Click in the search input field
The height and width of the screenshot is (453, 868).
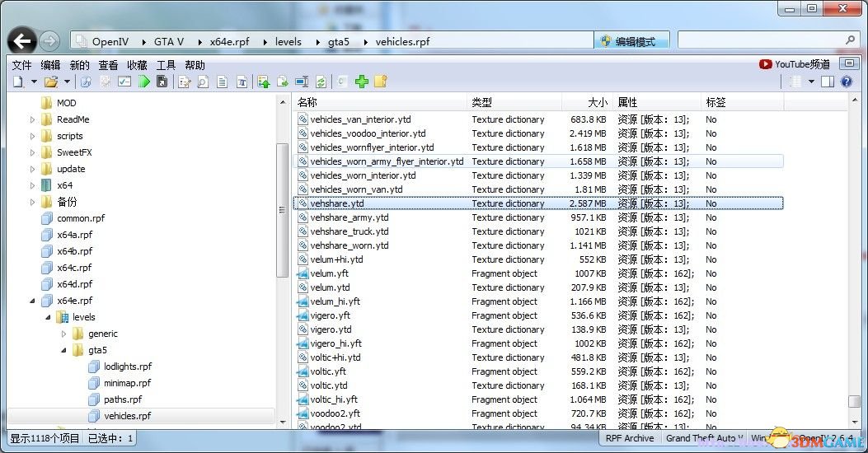coord(761,40)
